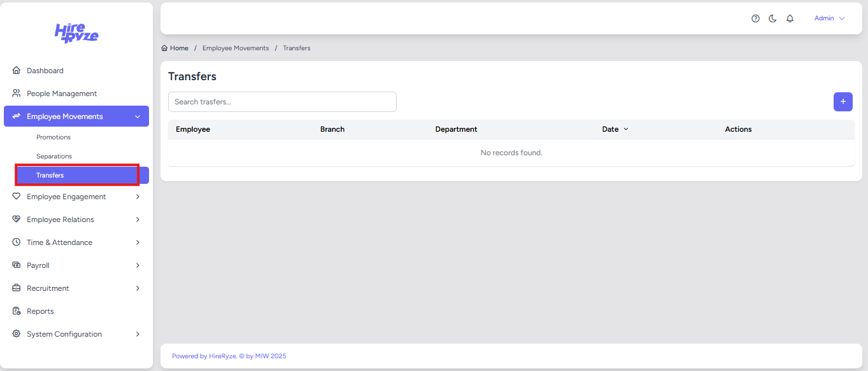The height and width of the screenshot is (371, 868).
Task: Open the notifications bell
Action: (790, 18)
